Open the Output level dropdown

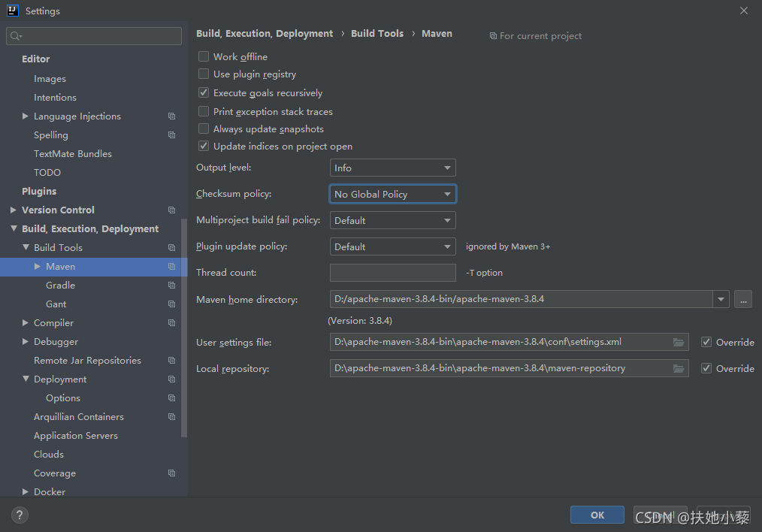(393, 168)
